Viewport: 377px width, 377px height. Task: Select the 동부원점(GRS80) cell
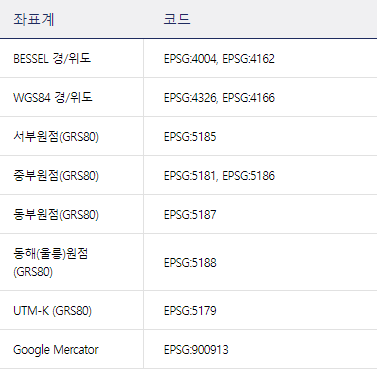point(72,214)
